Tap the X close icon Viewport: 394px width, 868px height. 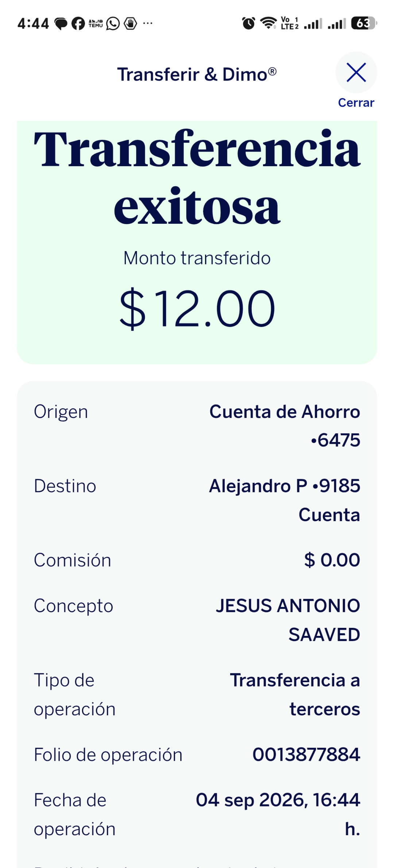pyautogui.click(x=356, y=72)
